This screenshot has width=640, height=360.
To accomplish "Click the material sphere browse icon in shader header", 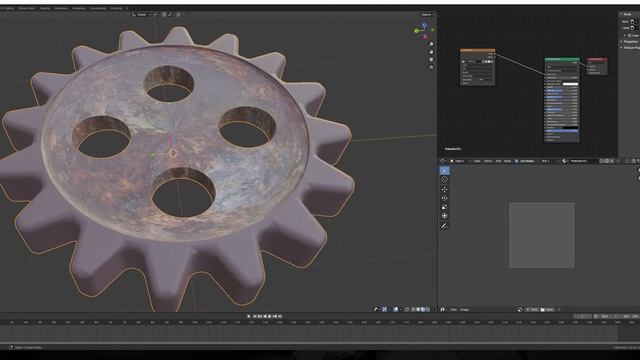I will point(564,161).
